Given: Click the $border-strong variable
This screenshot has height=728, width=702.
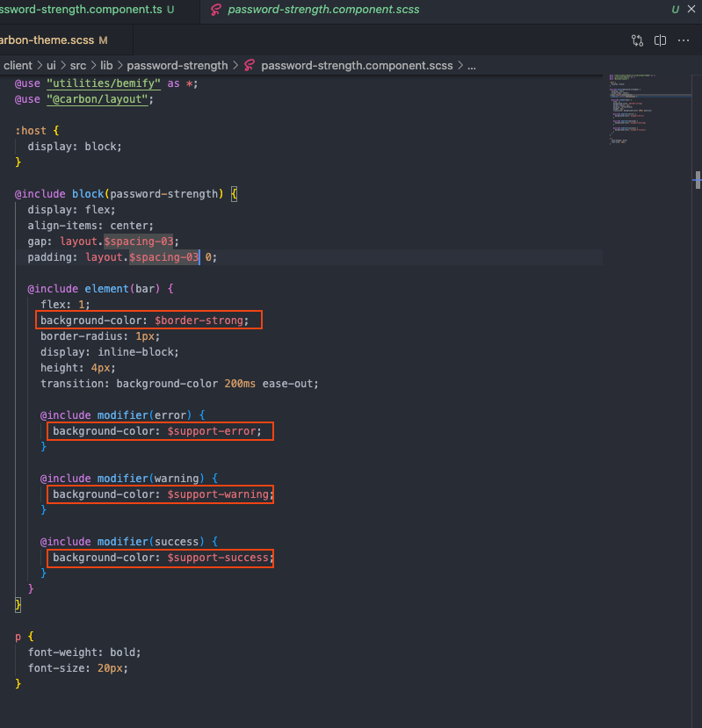Looking at the screenshot, I should 199,321.
